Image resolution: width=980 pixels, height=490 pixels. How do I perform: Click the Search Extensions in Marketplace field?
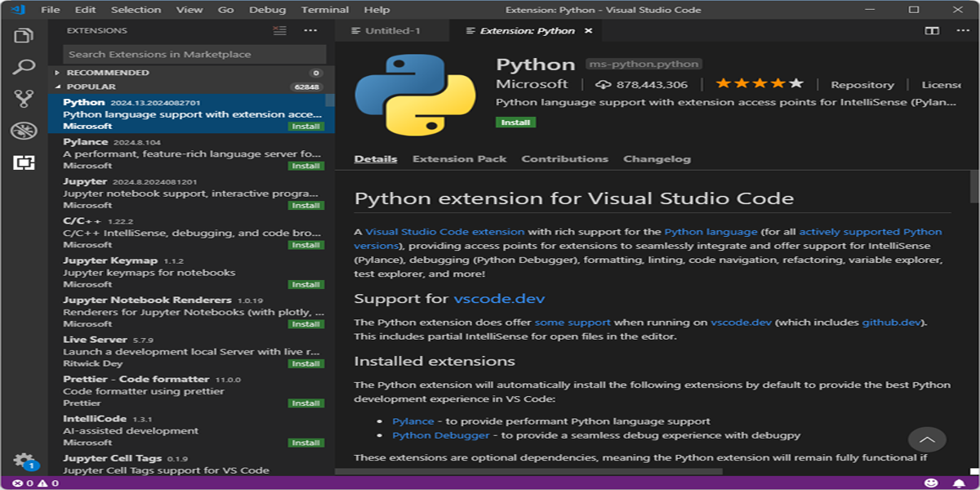194,54
